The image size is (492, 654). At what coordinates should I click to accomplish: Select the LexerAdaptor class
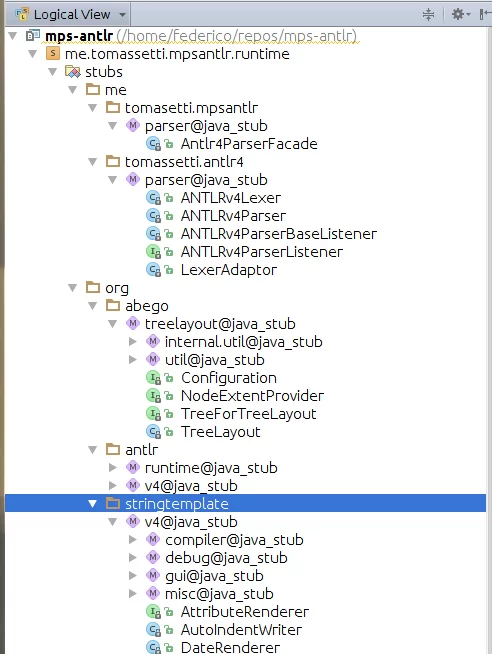(228, 270)
